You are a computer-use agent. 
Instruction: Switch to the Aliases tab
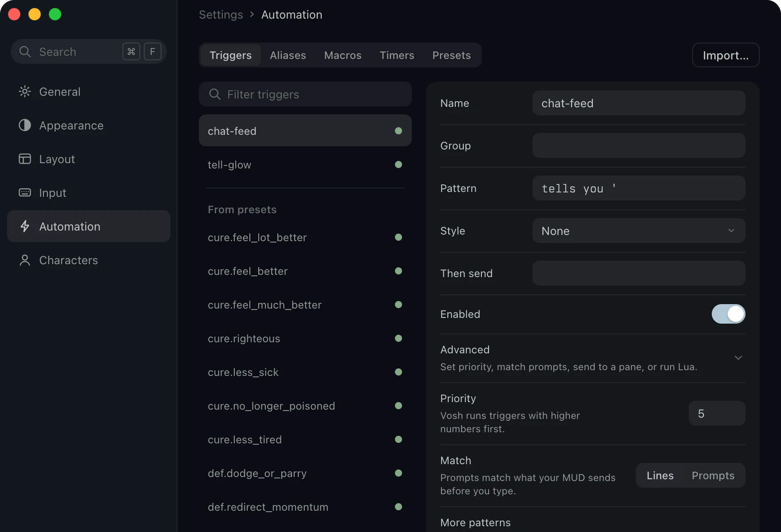click(x=288, y=55)
